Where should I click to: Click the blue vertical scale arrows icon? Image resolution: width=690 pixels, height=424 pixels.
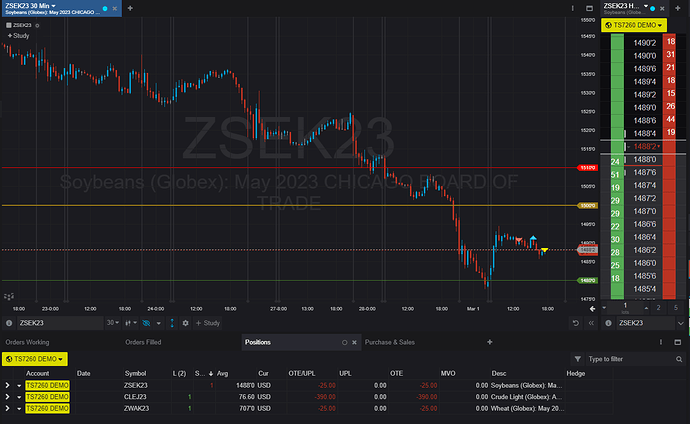[x=172, y=323]
